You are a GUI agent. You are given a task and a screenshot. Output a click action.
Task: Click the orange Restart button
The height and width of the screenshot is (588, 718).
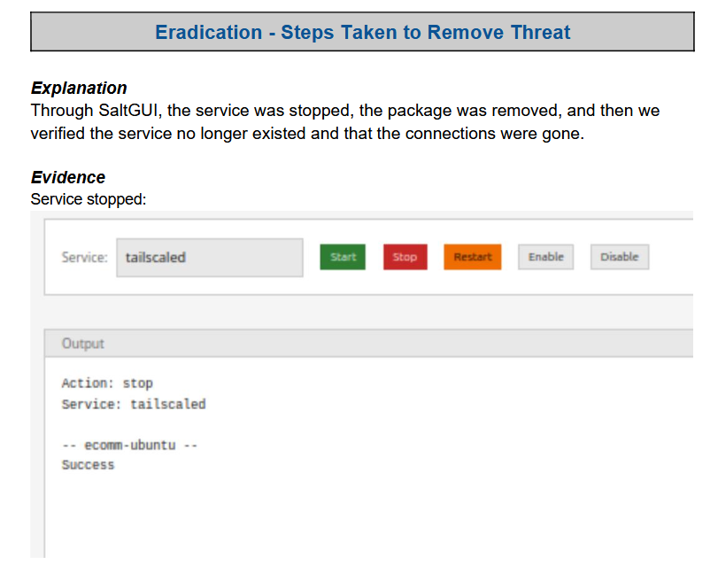(473, 257)
